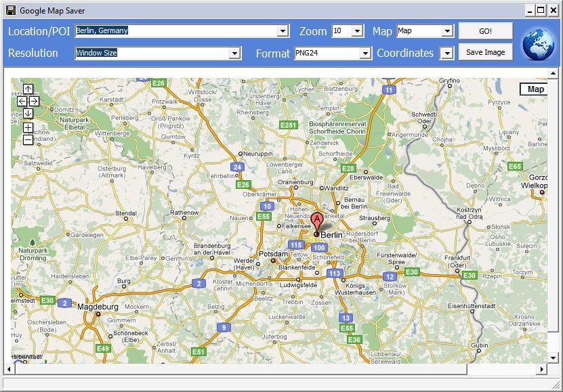Select the Map view button on map

coord(535,89)
